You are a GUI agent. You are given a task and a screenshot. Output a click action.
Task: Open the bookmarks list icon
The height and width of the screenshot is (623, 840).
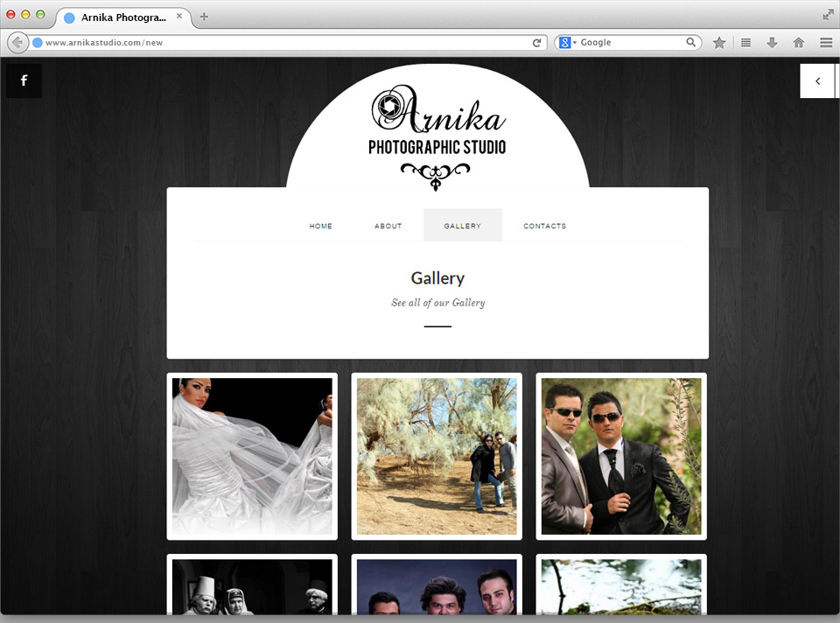click(745, 43)
